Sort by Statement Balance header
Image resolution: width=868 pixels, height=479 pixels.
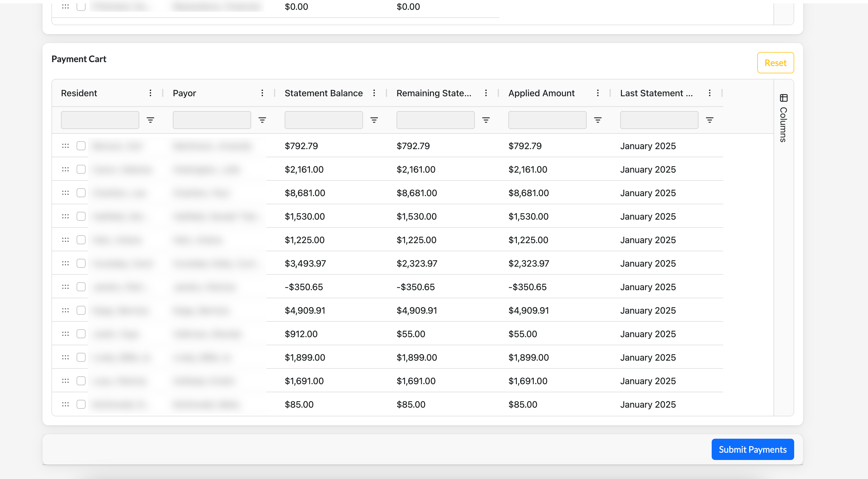324,93
